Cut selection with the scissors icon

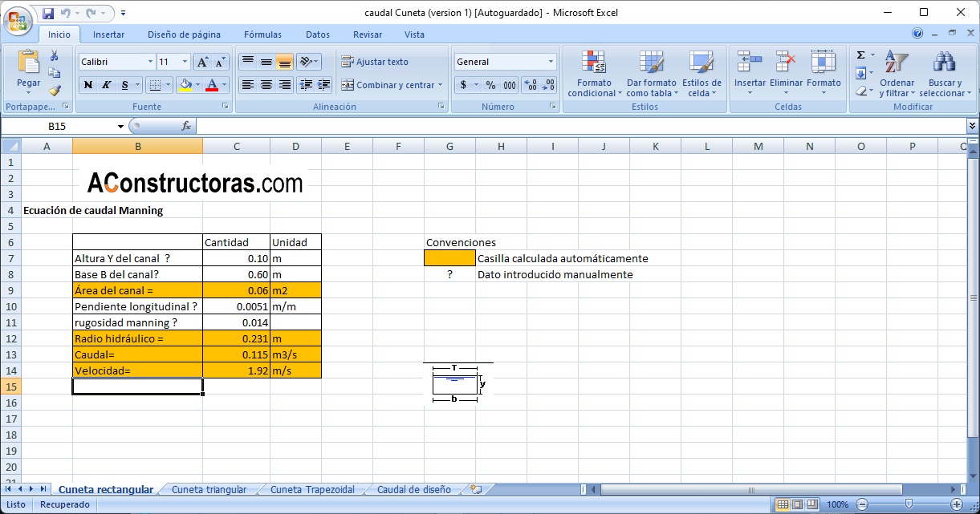point(55,56)
